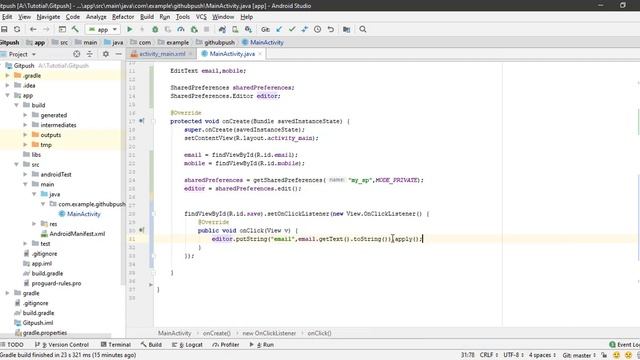Click the Git text button in toolbar

[265, 29]
